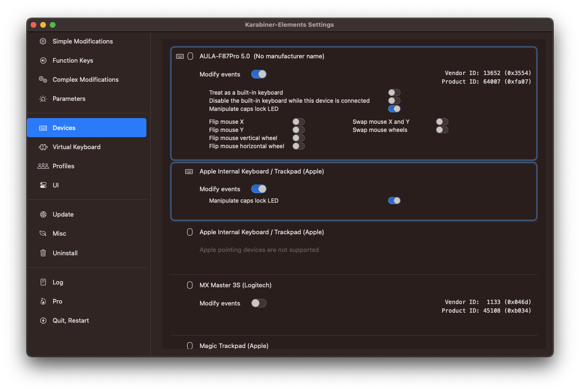Screen dimensions: 580x392
Task: Go to Complex Modifications
Action: coord(87,79)
